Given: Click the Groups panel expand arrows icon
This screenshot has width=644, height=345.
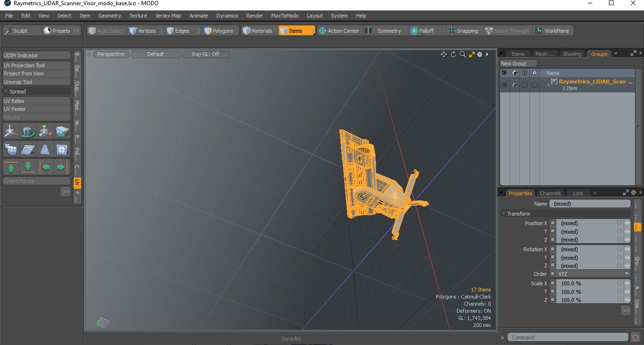Looking at the screenshot, I should 633,54.
